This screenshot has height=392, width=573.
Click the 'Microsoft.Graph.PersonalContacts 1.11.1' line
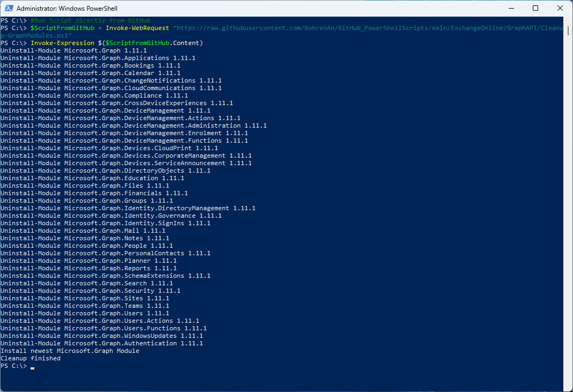106,254
